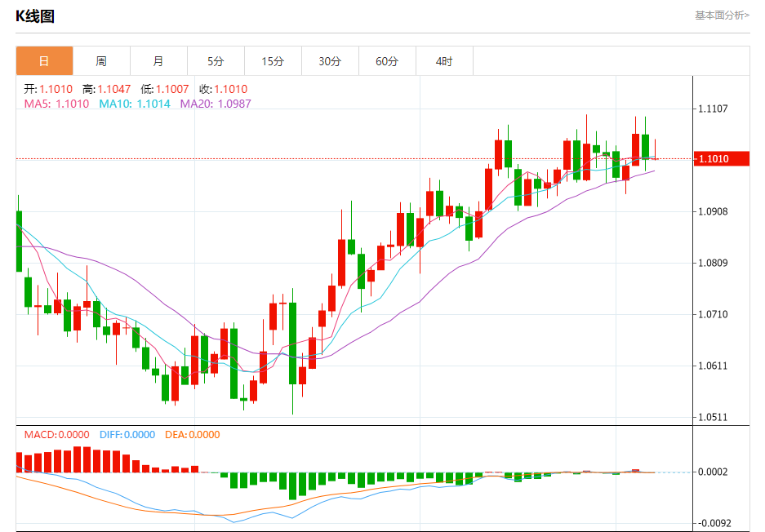Click the red 1.1010 current price tag

click(x=722, y=159)
